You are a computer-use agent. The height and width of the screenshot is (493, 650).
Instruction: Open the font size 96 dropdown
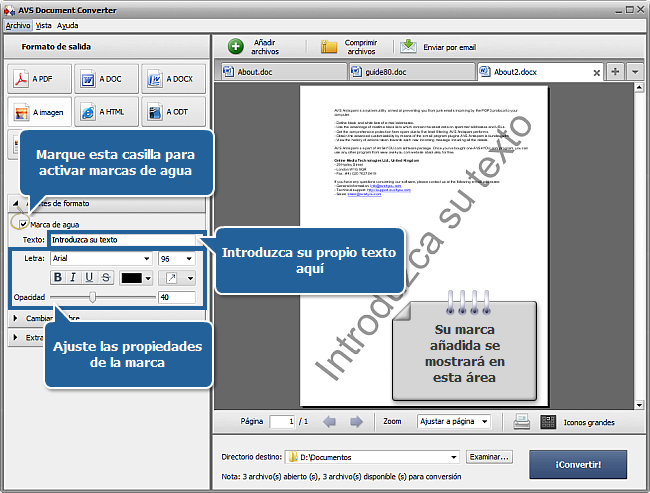(189, 258)
